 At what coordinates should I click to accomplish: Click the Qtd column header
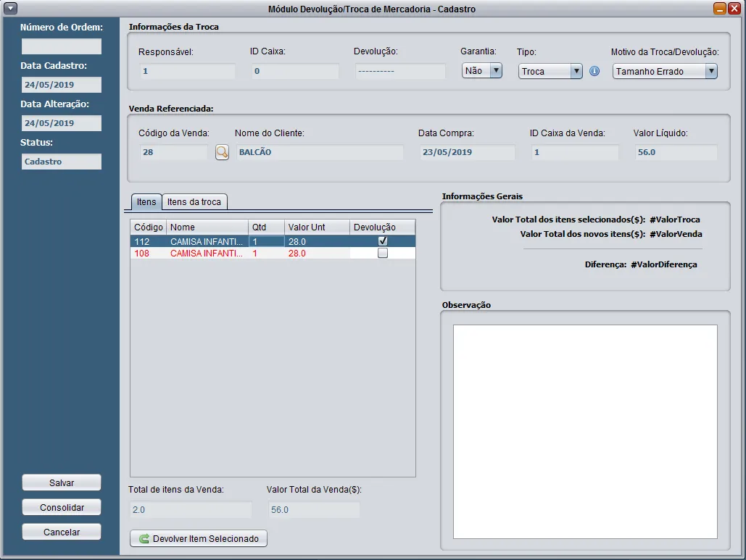pyautogui.click(x=267, y=227)
